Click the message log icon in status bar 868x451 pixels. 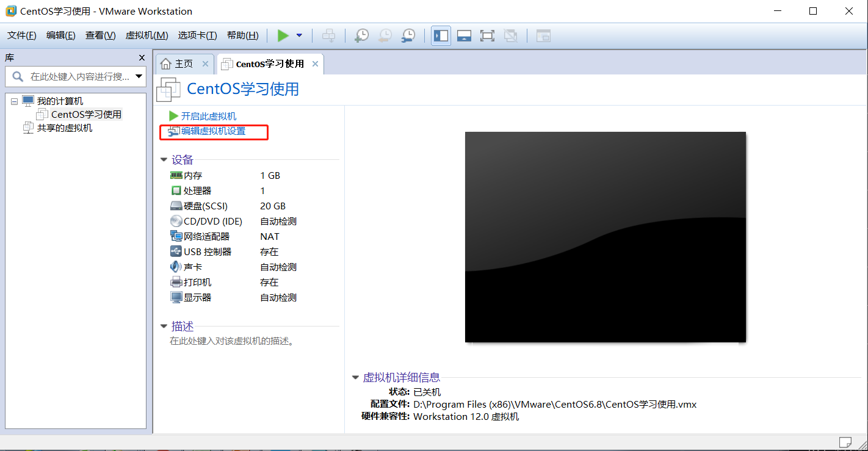pyautogui.click(x=845, y=442)
